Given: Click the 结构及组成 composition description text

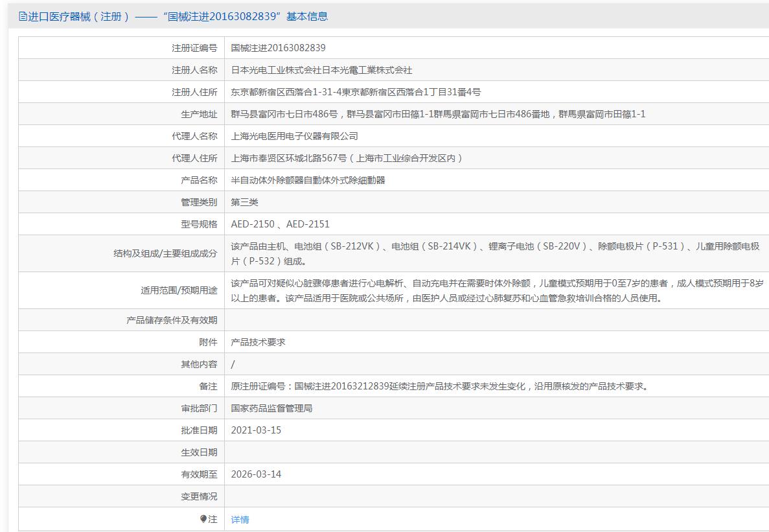Looking at the screenshot, I should [x=495, y=253].
